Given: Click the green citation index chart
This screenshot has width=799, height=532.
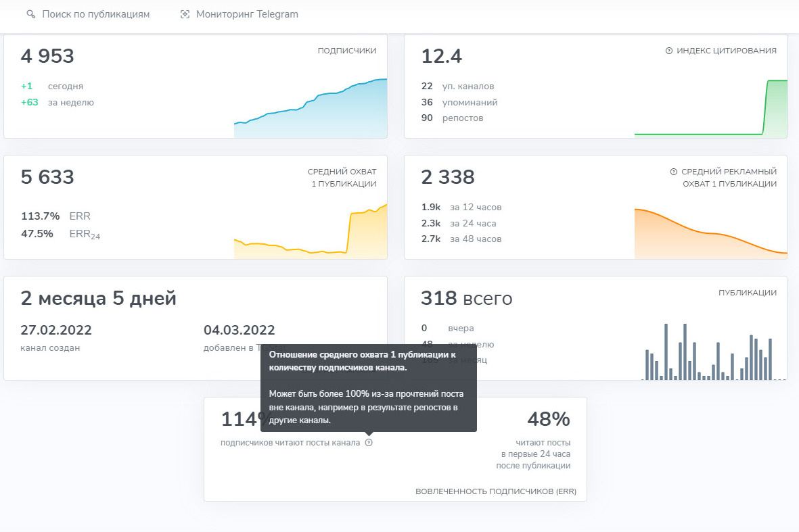Looking at the screenshot, I should pos(710,115).
